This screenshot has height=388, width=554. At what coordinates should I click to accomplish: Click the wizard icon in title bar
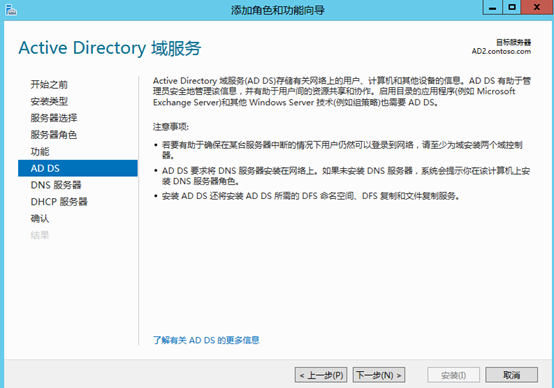click(11, 10)
